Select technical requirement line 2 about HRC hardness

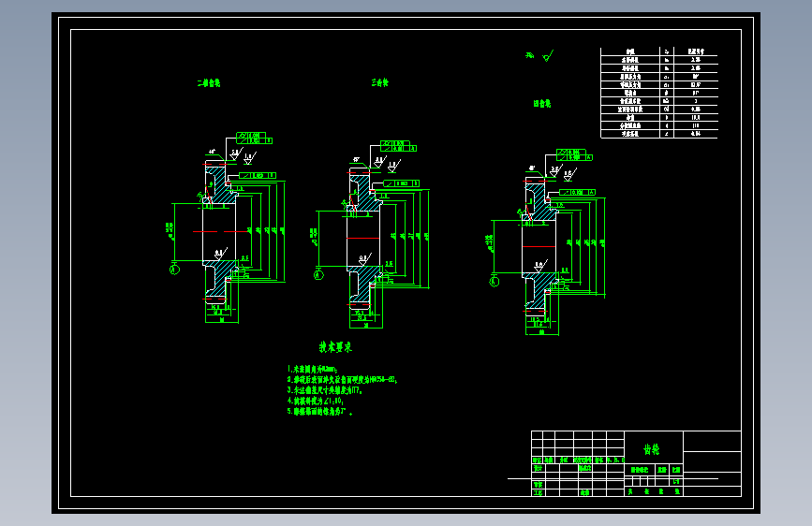(x=342, y=379)
